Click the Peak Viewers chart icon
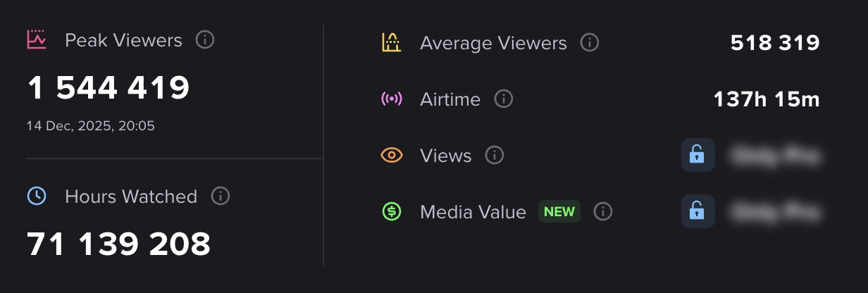868x293 pixels. pos(37,40)
